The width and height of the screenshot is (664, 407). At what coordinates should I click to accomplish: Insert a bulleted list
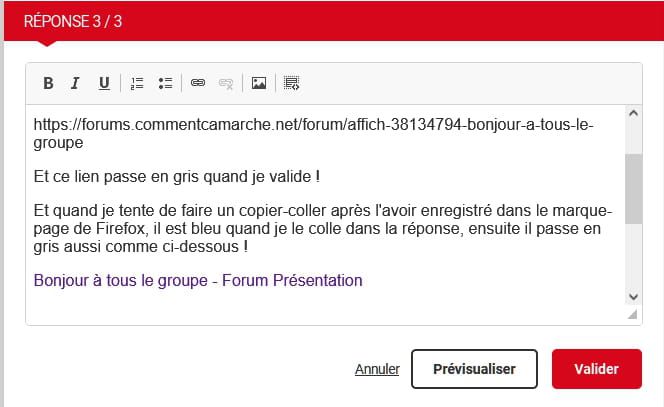click(165, 83)
